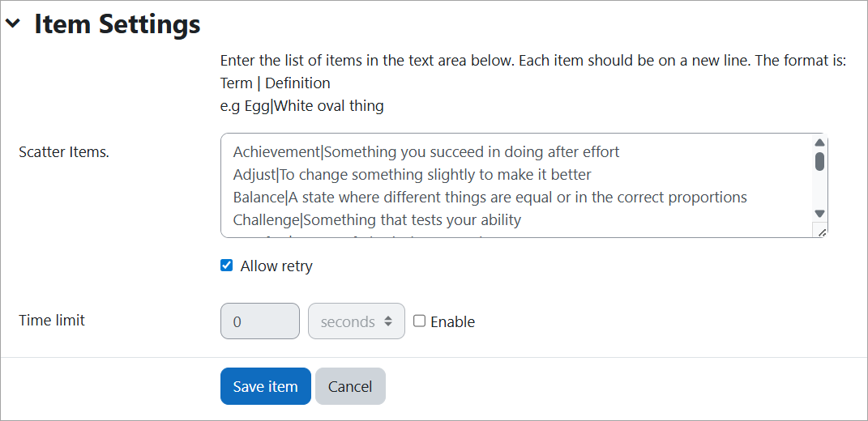Place cursor in the Achievement line

point(426,151)
